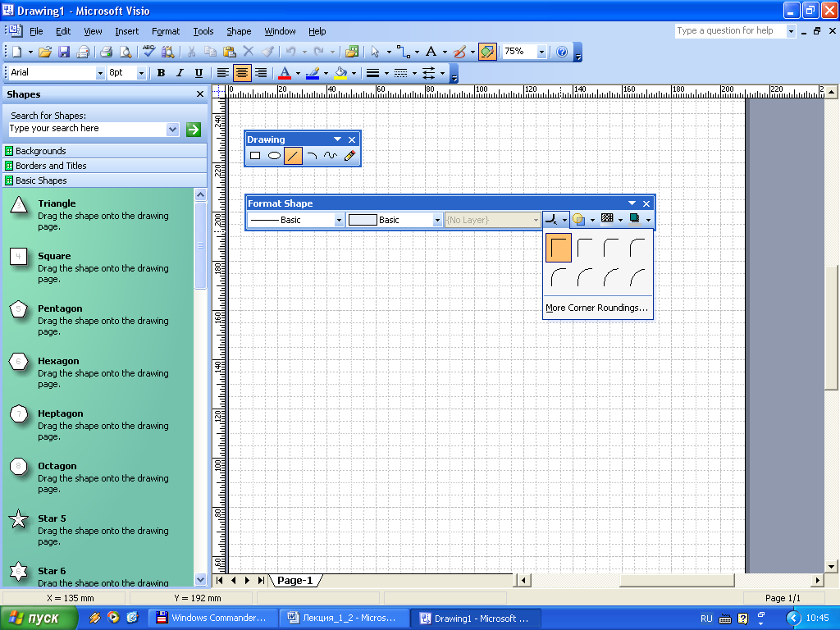This screenshot has height=630, width=840.
Task: Select the Pencil drawing tool
Action: coord(349,156)
